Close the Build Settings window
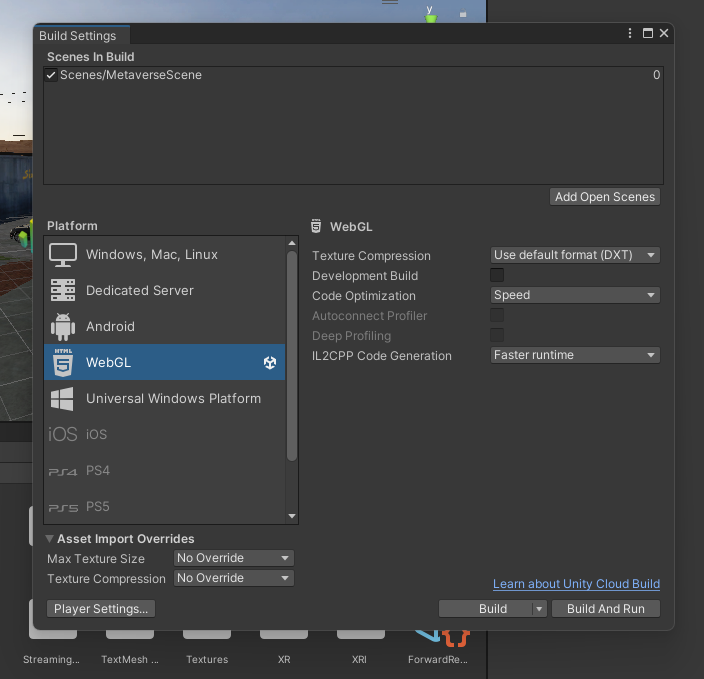704x679 pixels. pos(664,33)
